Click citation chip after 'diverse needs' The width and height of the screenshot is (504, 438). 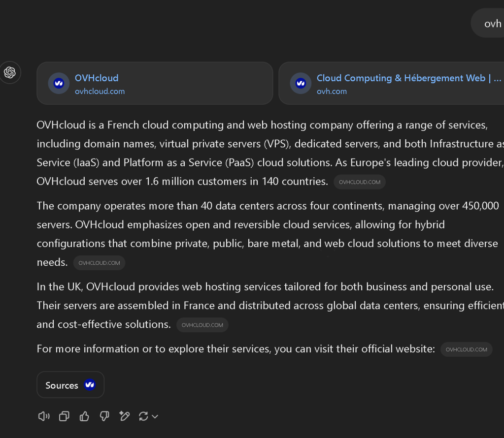[100, 263]
